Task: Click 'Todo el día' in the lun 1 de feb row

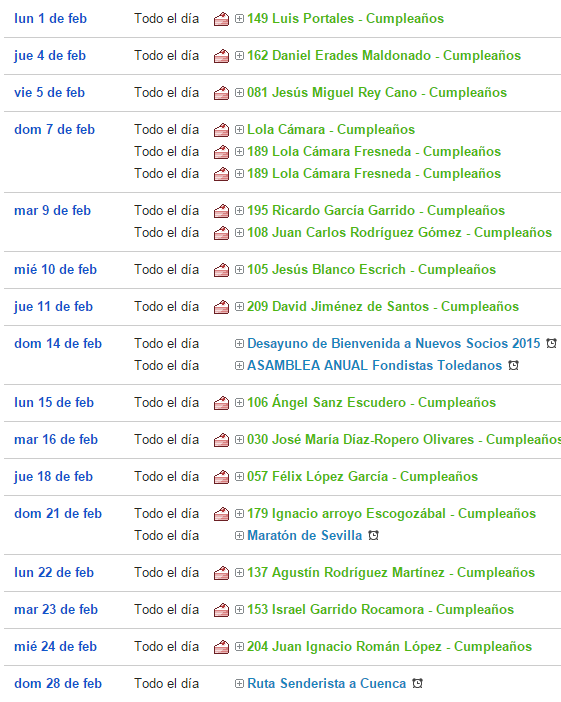Action: coord(167,18)
